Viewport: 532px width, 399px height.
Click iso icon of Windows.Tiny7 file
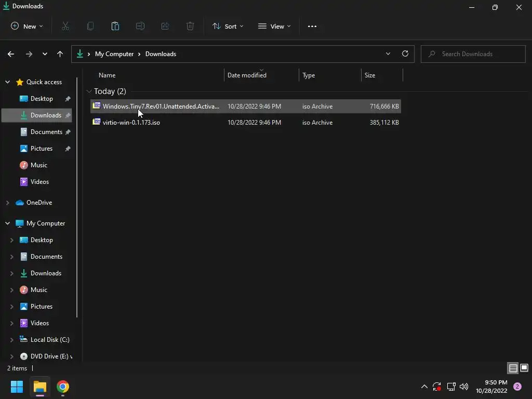(97, 105)
